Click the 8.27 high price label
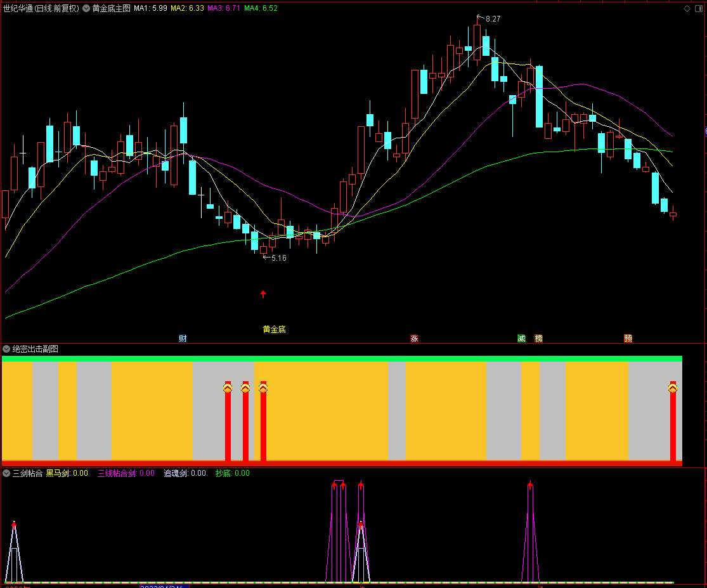707x588 pixels. 493,19
